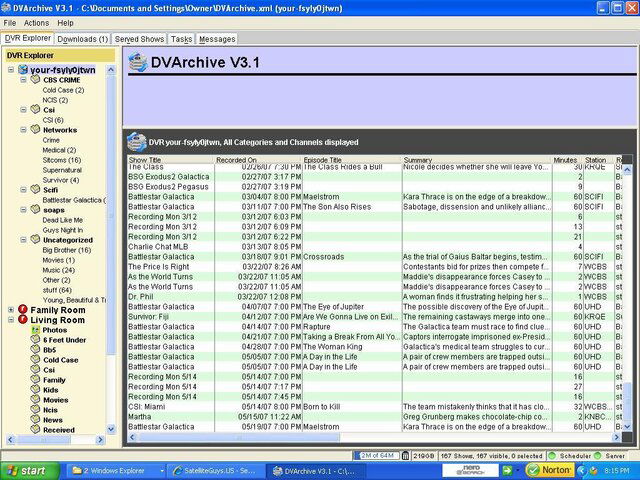Click the News folder icon
The width and height of the screenshot is (640, 480).
pyautogui.click(x=36, y=419)
